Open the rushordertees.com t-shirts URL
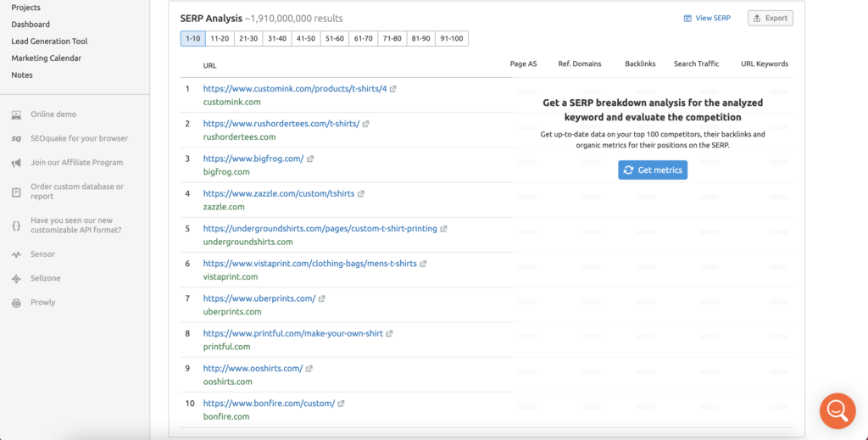868x440 pixels. coord(281,124)
